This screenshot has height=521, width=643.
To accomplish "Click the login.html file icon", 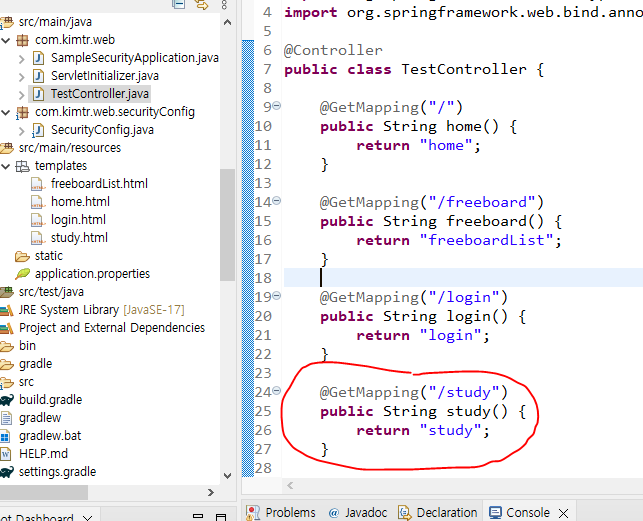I will point(37,220).
